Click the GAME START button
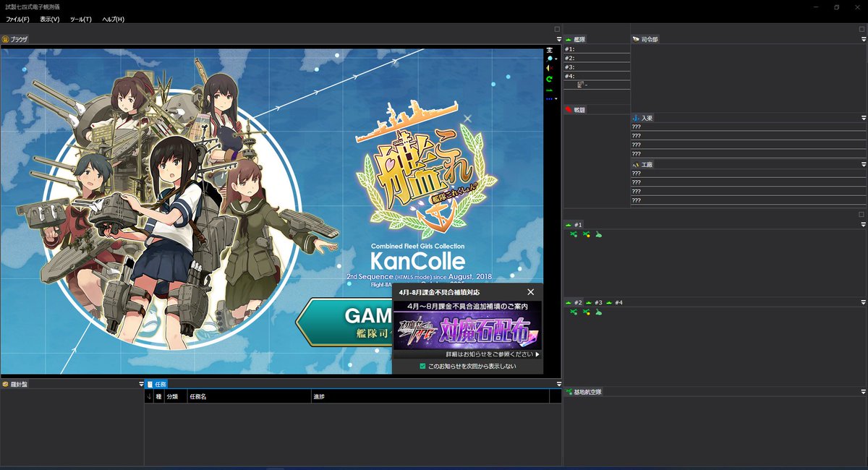Image resolution: width=868 pixels, height=470 pixels. pyautogui.click(x=344, y=322)
